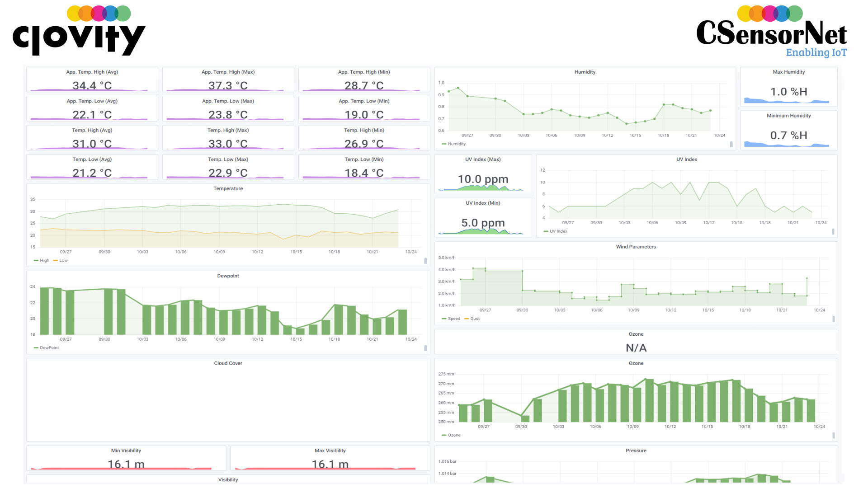Select the Max Visibility 16.1 m value
The image size is (868, 488).
coord(330,464)
